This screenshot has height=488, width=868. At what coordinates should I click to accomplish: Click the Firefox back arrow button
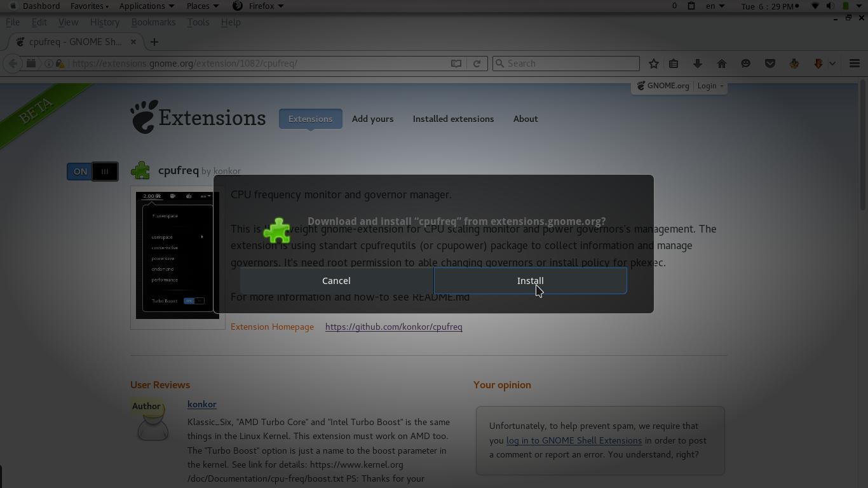click(x=13, y=64)
